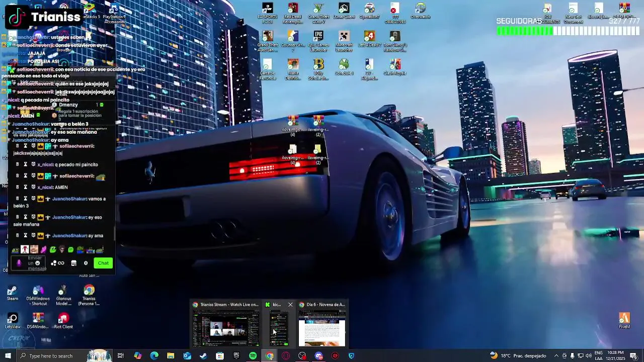Select Minecraft Launcher desktop icon

pos(344,41)
